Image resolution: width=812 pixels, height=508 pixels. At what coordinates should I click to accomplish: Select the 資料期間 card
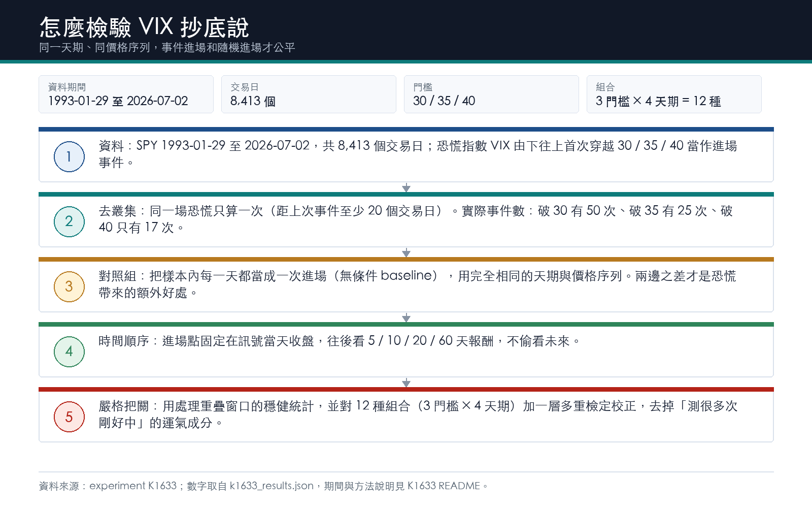point(126,94)
